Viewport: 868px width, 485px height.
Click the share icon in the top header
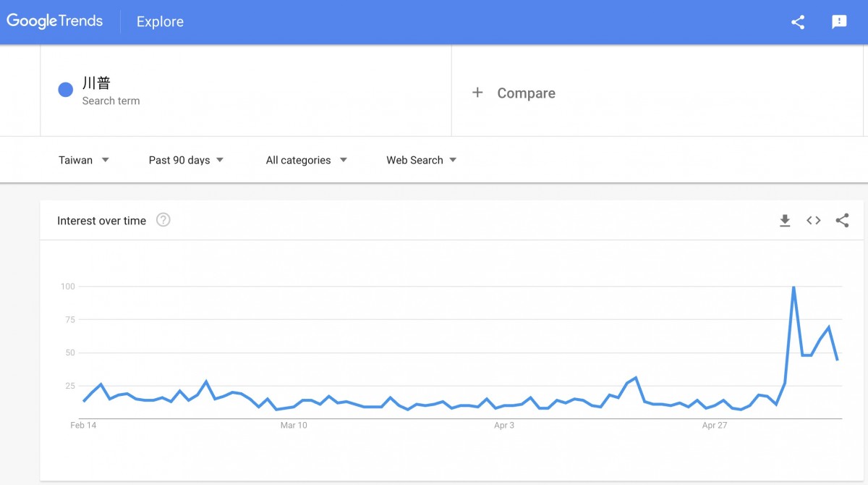click(798, 22)
